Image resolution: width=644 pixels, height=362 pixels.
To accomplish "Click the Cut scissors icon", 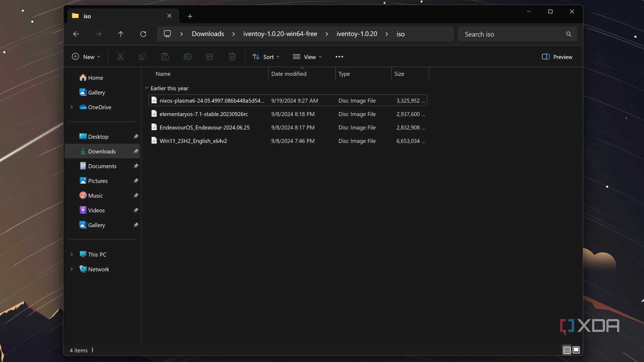I will click(120, 57).
